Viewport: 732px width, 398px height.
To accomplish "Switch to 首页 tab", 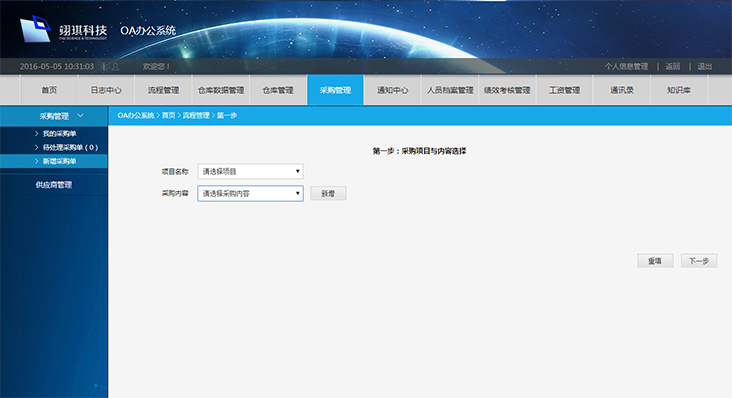I will [x=49, y=90].
